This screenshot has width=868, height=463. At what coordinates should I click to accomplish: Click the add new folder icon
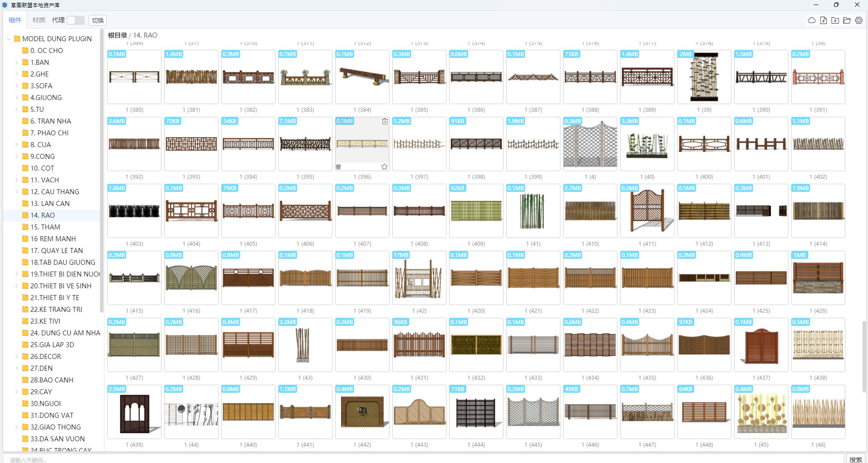(835, 20)
